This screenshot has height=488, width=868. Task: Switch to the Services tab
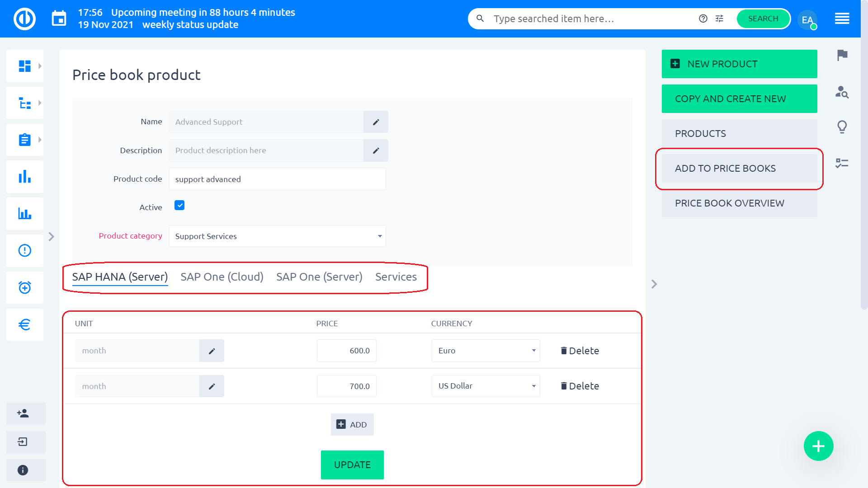tap(396, 277)
